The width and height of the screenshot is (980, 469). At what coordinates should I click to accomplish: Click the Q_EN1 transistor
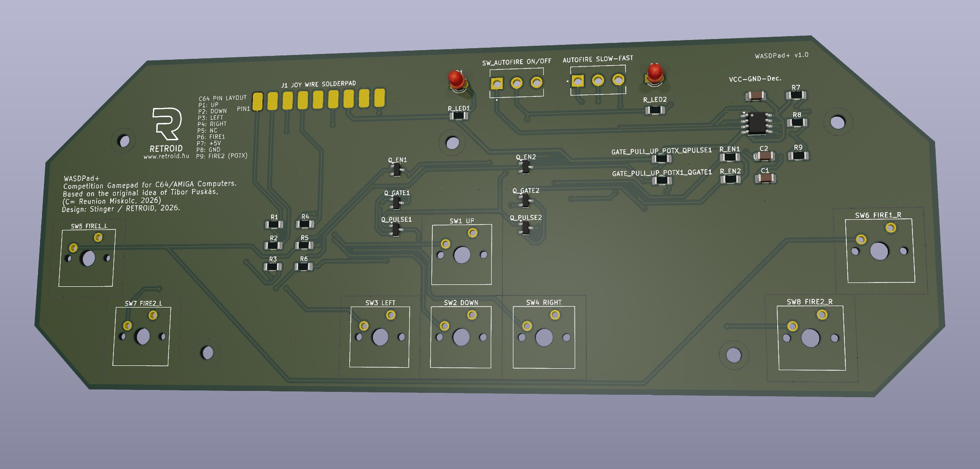tap(397, 170)
